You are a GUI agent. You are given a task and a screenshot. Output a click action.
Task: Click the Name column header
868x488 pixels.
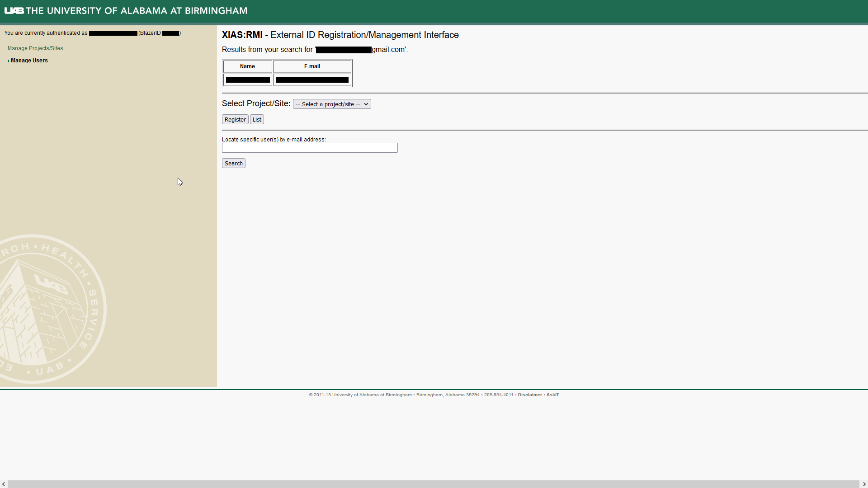(x=247, y=66)
